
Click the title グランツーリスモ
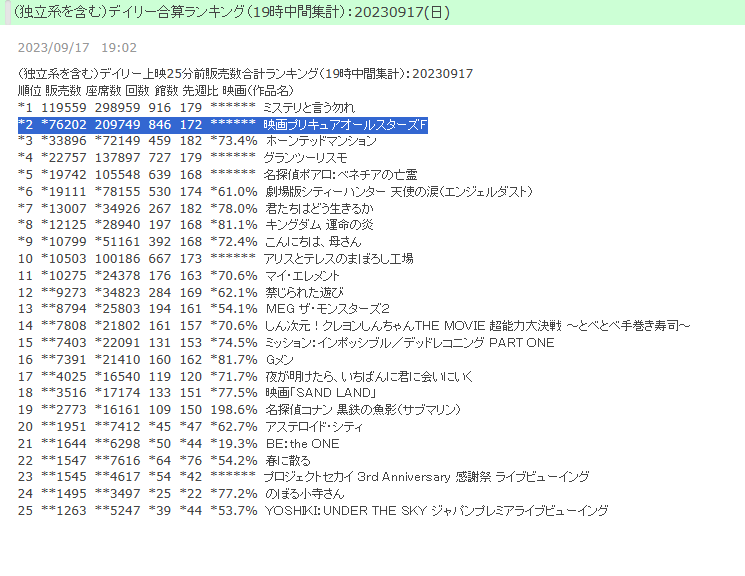pos(306,158)
